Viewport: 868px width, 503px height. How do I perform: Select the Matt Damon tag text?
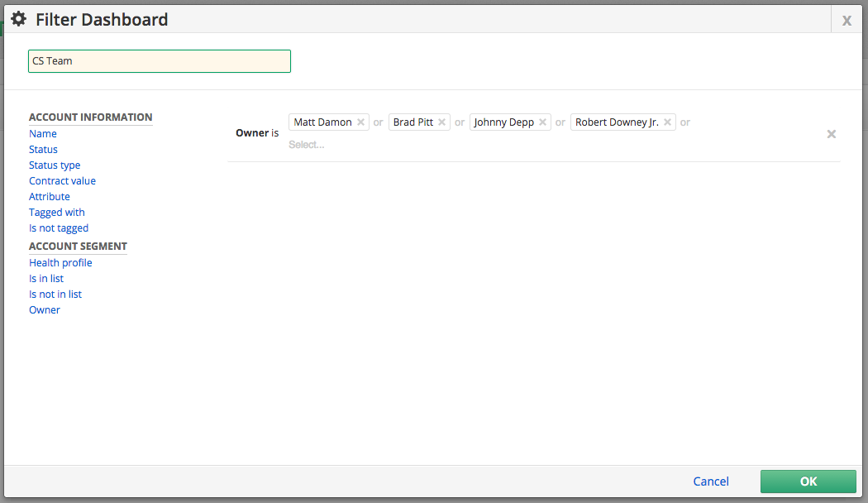(x=322, y=122)
